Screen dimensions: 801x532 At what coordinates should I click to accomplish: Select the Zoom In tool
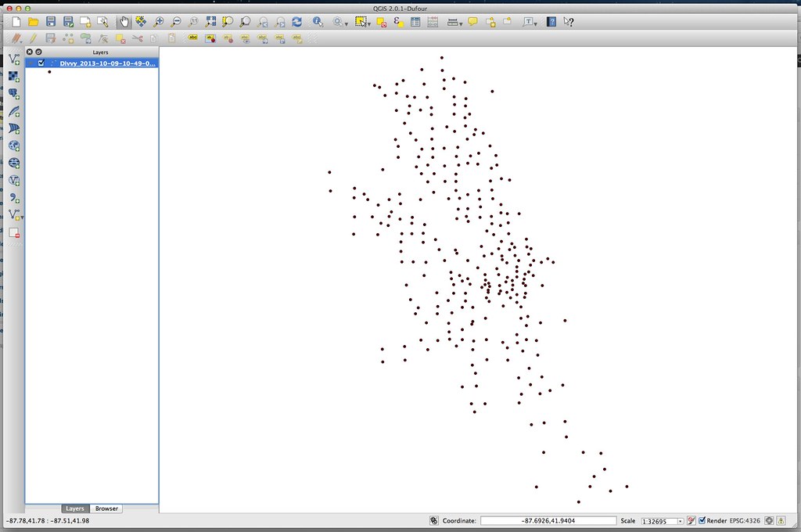point(159,21)
